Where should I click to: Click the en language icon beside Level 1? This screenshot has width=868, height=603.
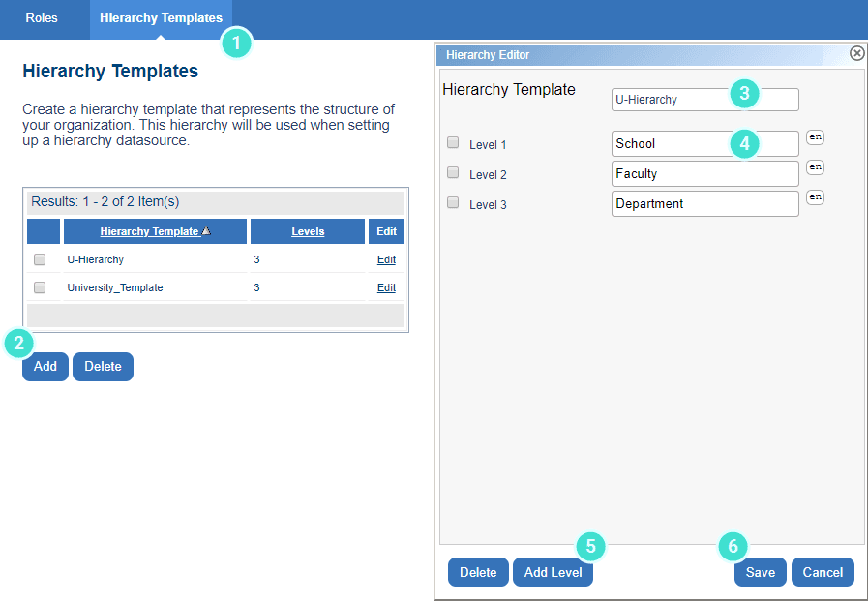(815, 136)
